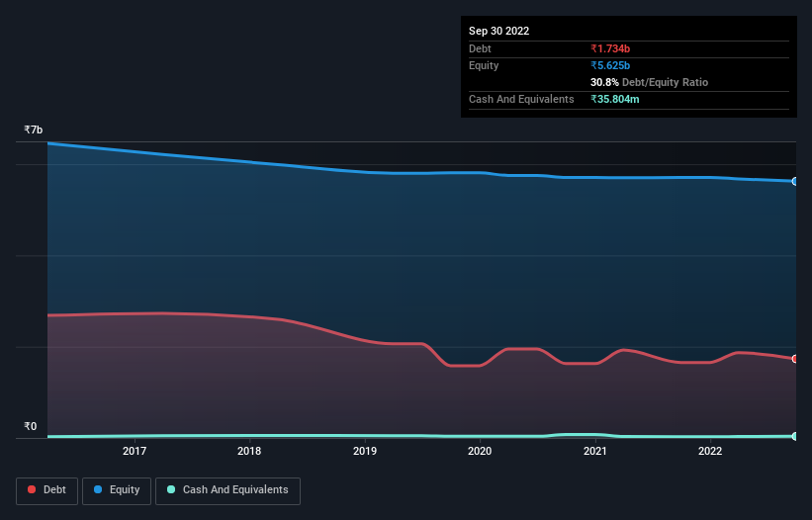Click the 2019 x-axis label
The height and width of the screenshot is (520, 812).
coord(365,451)
